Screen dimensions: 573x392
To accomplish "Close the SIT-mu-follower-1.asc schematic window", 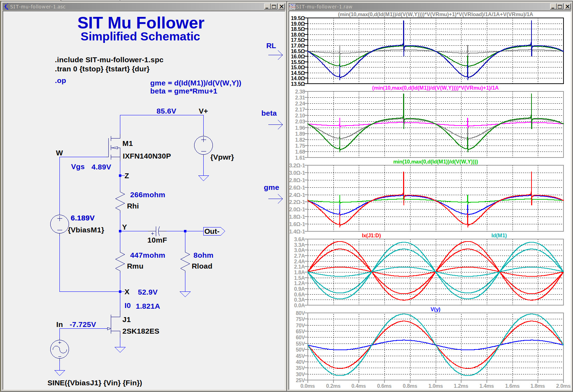I will 281,6.
